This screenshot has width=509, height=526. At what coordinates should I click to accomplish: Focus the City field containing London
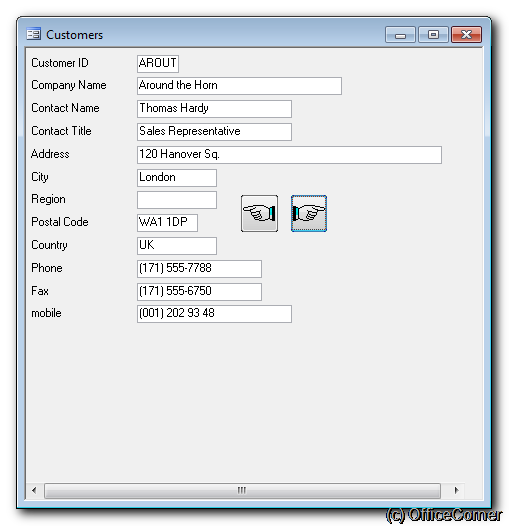[177, 178]
